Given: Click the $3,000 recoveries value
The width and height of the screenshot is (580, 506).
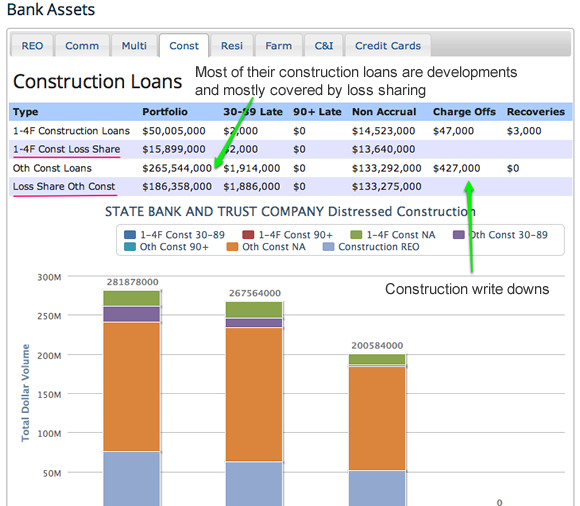Looking at the screenshot, I should click(x=524, y=131).
